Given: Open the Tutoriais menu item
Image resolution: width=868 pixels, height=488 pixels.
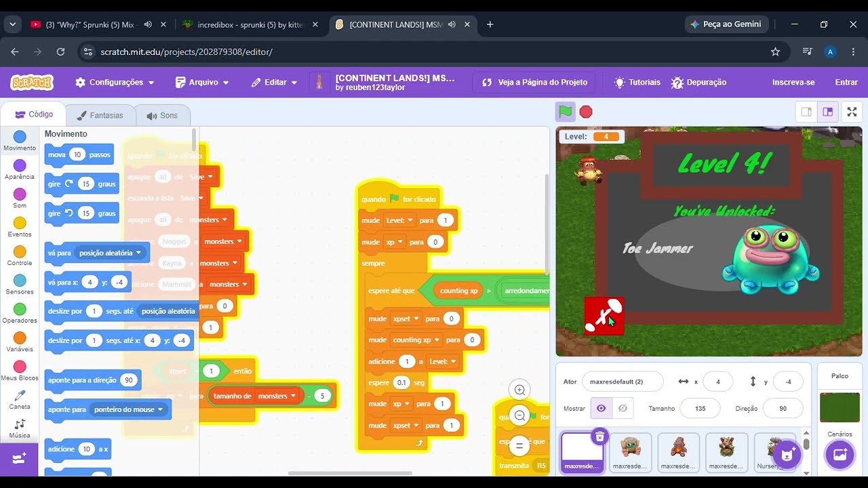Looking at the screenshot, I should (637, 82).
